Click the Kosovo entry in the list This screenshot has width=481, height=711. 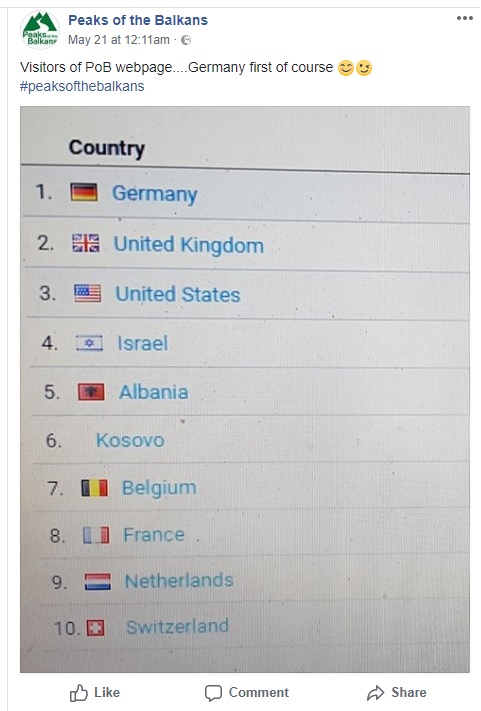point(130,440)
